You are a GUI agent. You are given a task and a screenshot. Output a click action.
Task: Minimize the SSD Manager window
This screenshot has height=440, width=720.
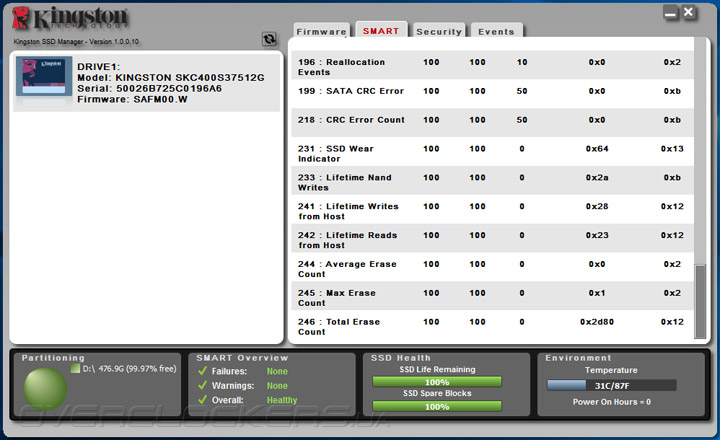670,13
